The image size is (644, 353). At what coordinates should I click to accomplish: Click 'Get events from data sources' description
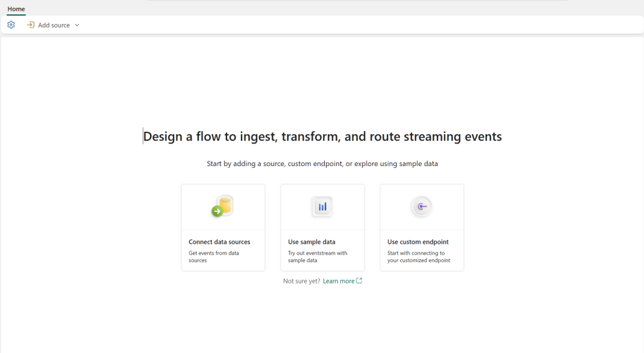coord(213,257)
